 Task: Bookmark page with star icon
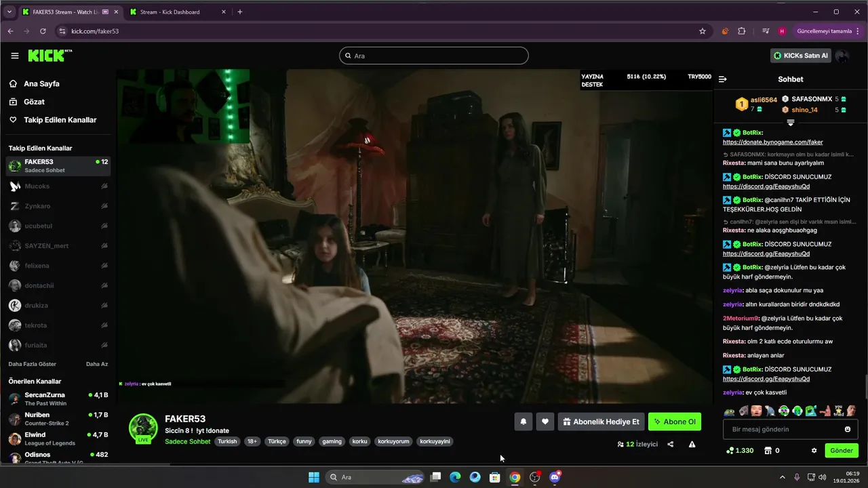[703, 31]
